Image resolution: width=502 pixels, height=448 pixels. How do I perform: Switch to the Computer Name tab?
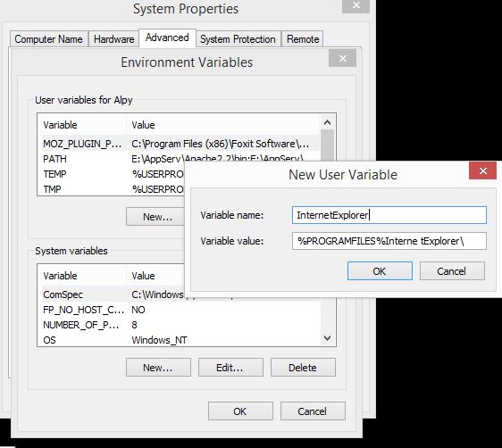tap(48, 39)
